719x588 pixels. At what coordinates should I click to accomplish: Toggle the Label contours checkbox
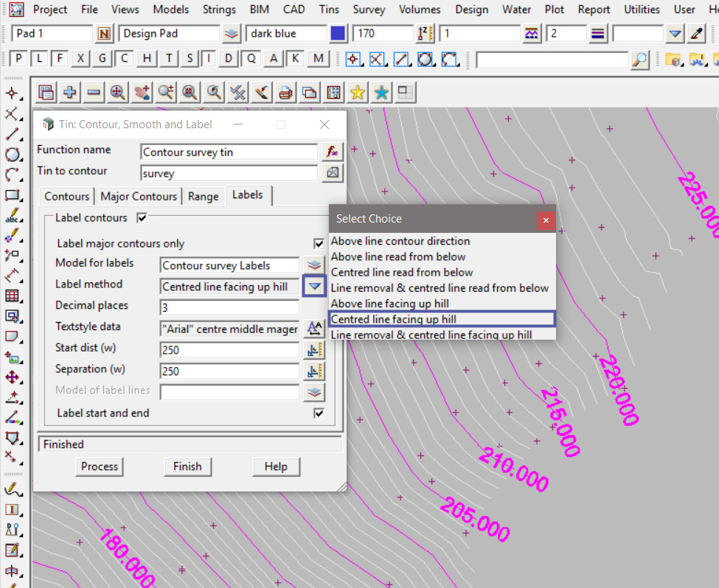pos(142,218)
